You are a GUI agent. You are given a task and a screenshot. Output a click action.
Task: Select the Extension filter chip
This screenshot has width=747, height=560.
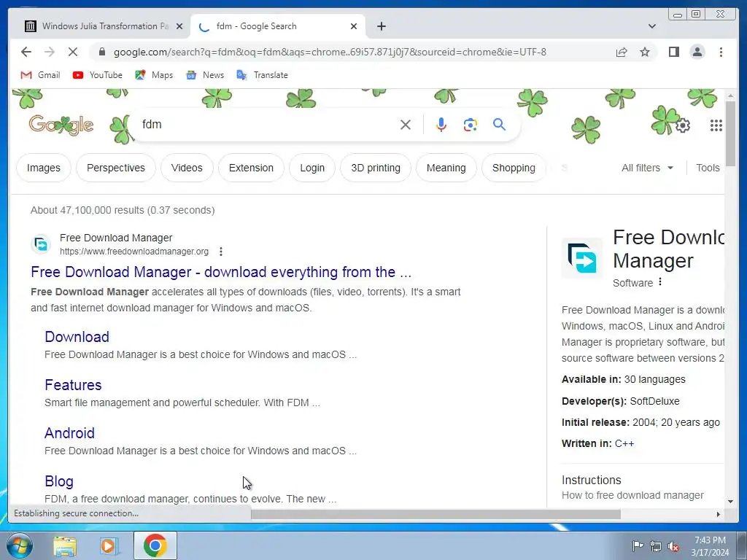[251, 168]
